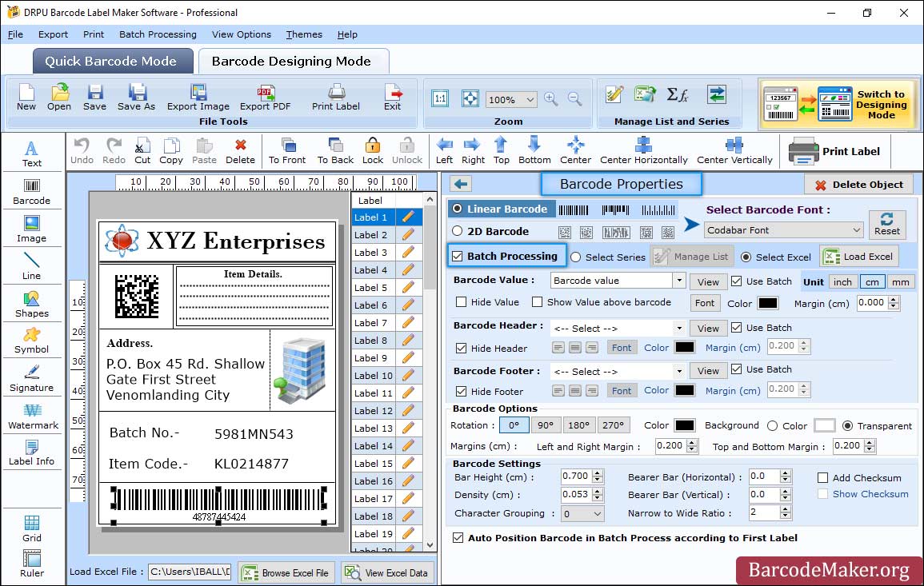Open the Watermark tool
The height and width of the screenshot is (586, 924).
point(32,416)
